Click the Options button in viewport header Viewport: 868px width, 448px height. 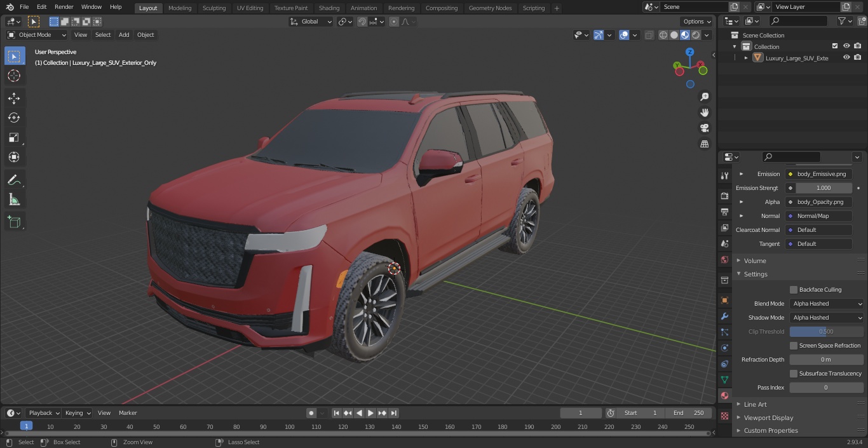tap(697, 22)
